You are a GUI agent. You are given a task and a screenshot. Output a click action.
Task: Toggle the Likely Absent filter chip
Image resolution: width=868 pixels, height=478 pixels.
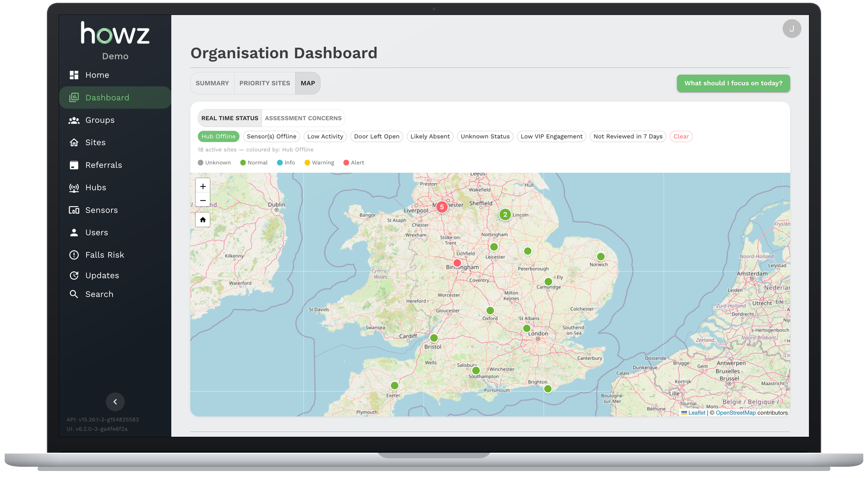[x=430, y=136]
